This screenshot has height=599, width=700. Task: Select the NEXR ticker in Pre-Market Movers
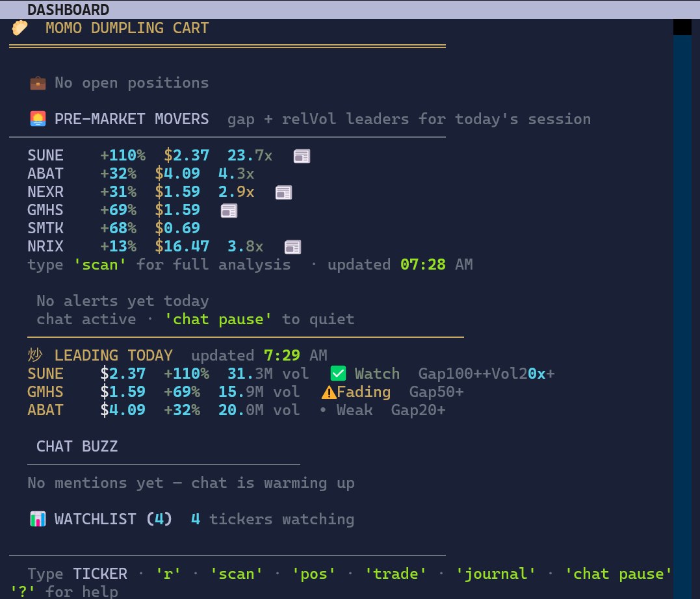pyautogui.click(x=45, y=192)
